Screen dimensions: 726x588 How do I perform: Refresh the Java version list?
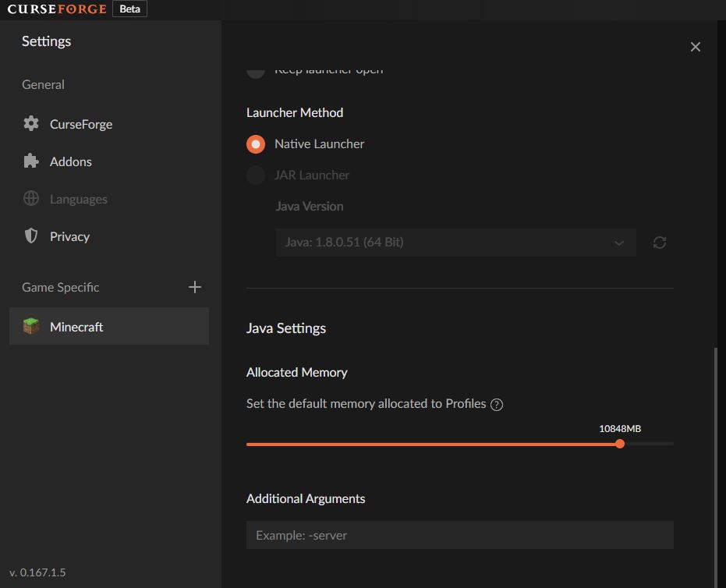click(x=660, y=243)
